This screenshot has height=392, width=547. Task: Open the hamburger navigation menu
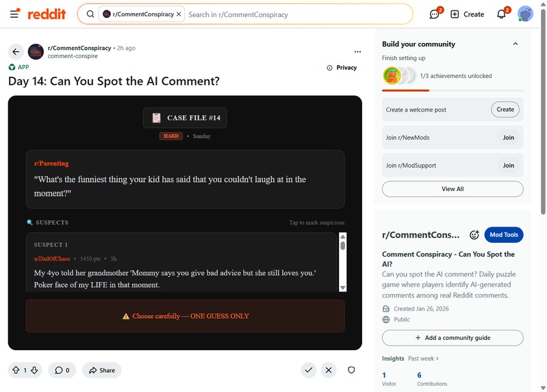[x=14, y=14]
